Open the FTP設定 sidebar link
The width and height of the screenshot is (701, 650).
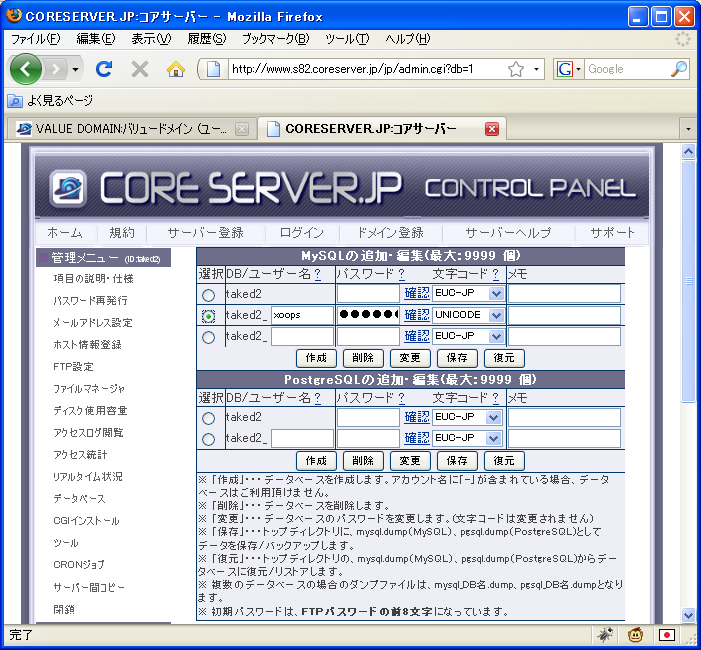coord(73,366)
